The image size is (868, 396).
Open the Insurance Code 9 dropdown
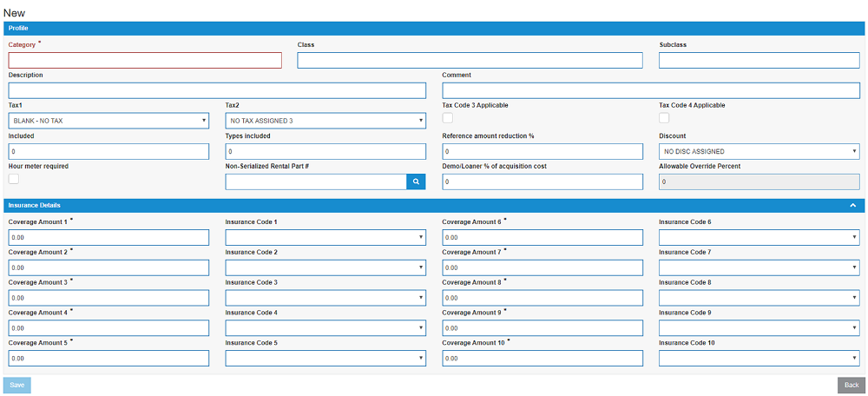pyautogui.click(x=759, y=328)
